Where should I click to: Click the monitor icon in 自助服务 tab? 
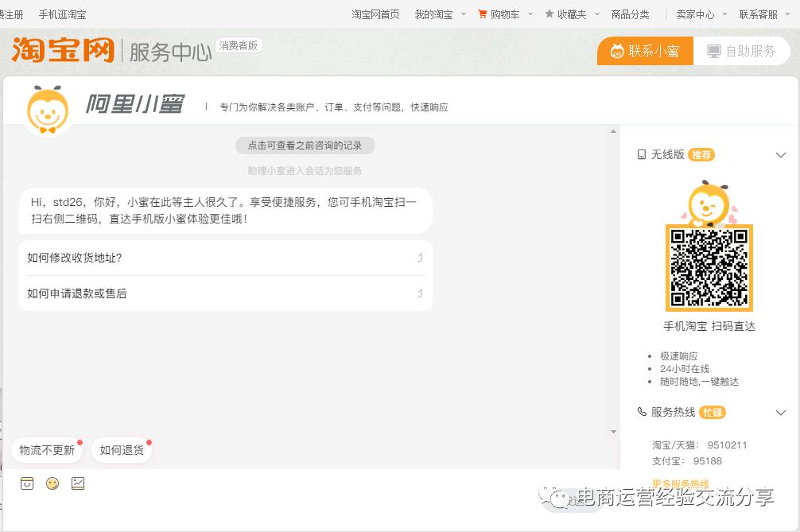(x=714, y=51)
